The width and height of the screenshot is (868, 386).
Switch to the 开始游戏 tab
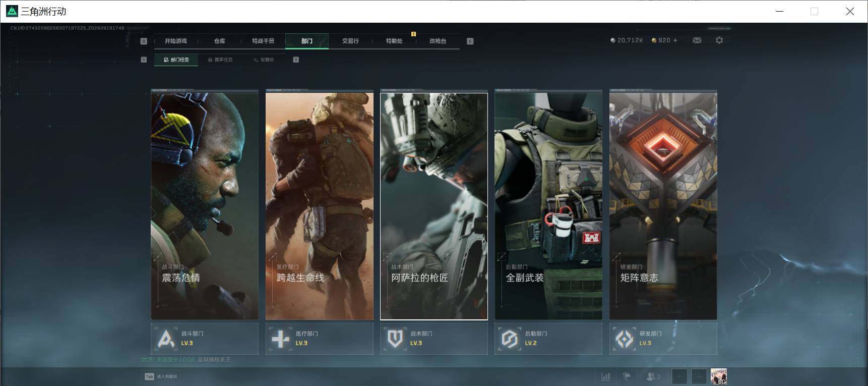175,41
